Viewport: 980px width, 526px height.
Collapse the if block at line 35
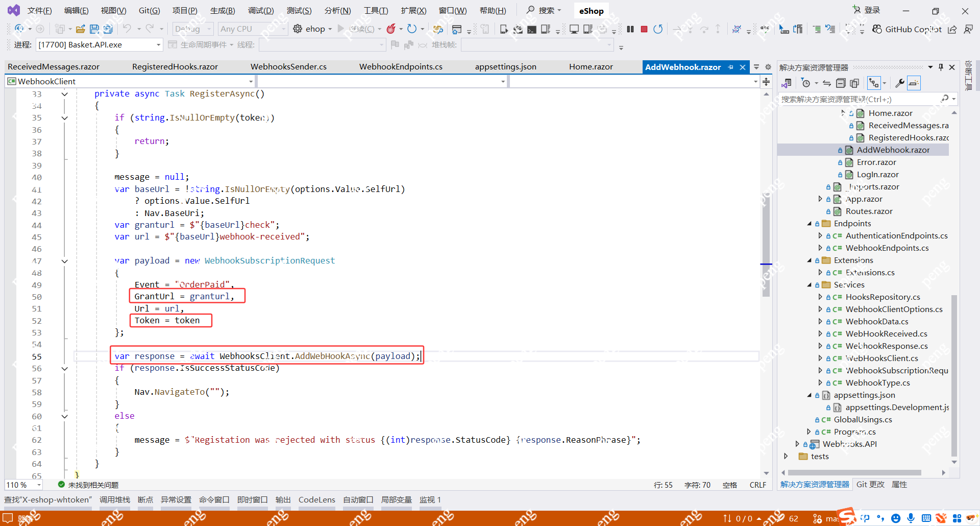65,118
